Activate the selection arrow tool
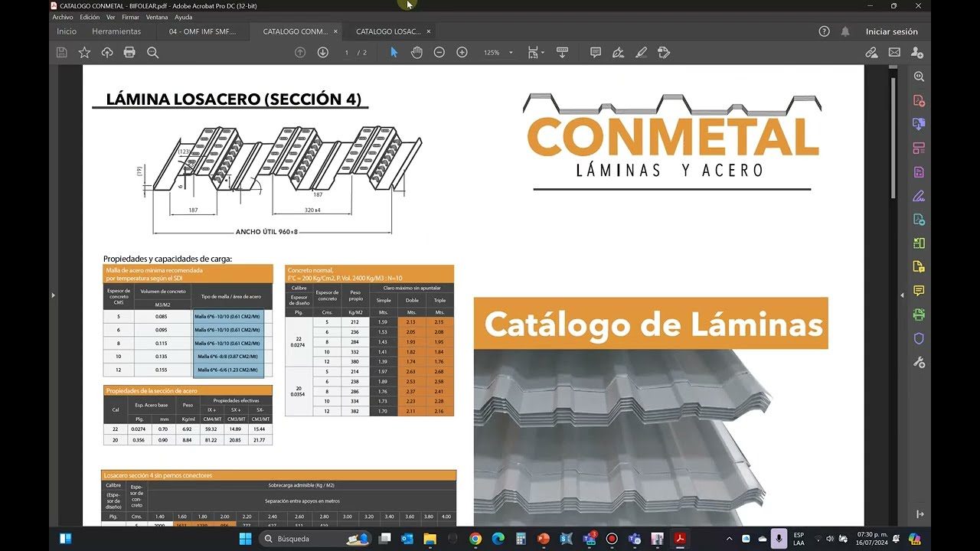Viewport: 980px width, 551px height. tap(394, 52)
